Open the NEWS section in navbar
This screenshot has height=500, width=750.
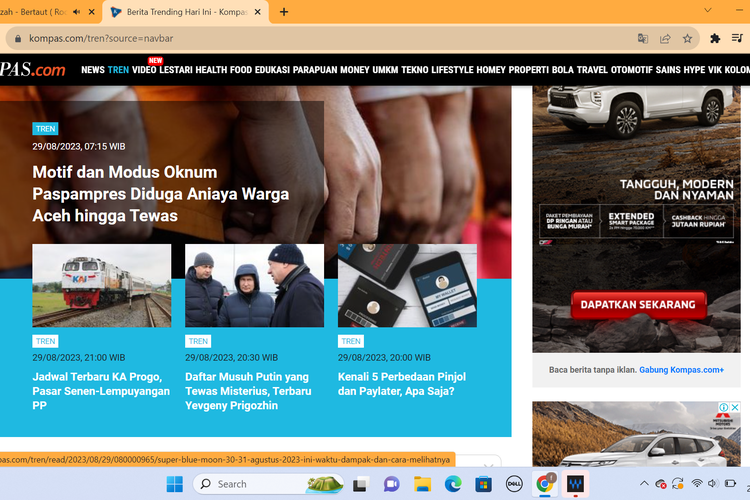93,70
